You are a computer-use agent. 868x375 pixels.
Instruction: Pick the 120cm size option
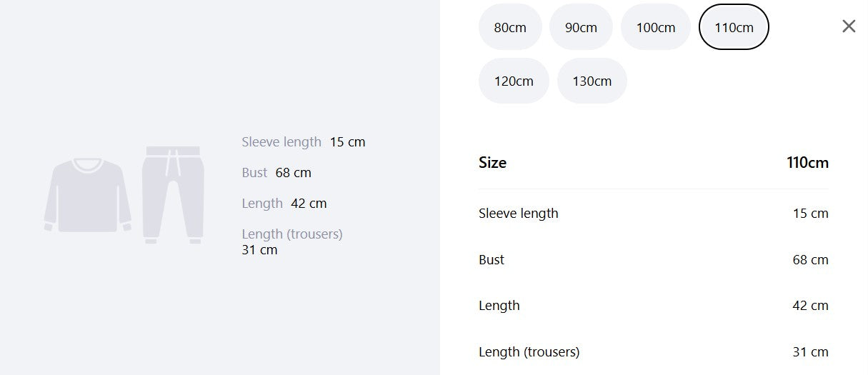pyautogui.click(x=514, y=81)
